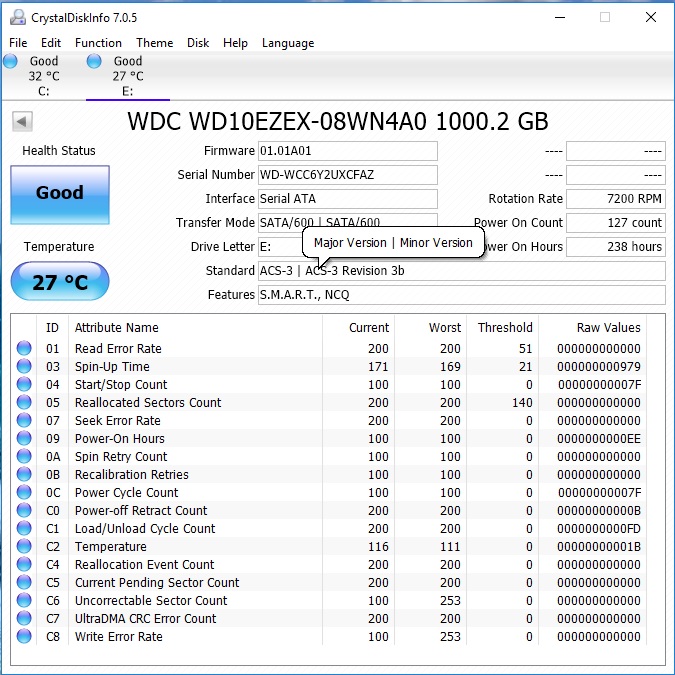
Task: Open the Language menu
Action: tap(288, 43)
